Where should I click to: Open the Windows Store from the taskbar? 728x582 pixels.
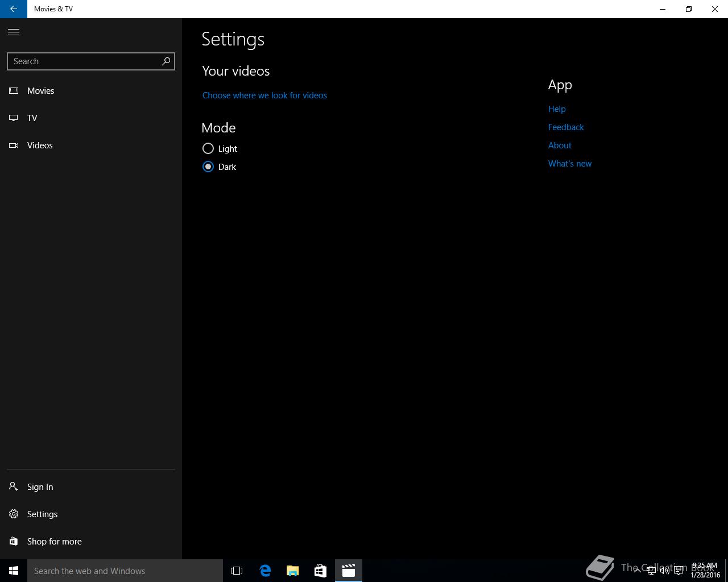click(320, 571)
